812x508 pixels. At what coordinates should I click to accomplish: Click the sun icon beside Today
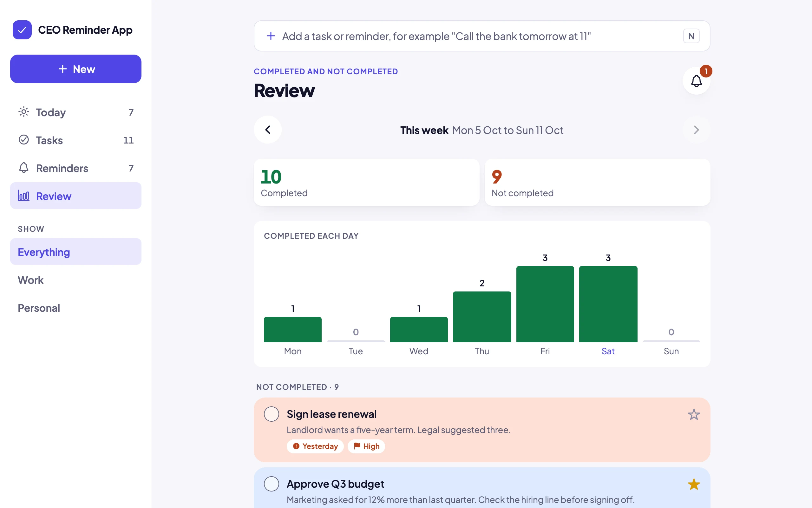(x=23, y=112)
